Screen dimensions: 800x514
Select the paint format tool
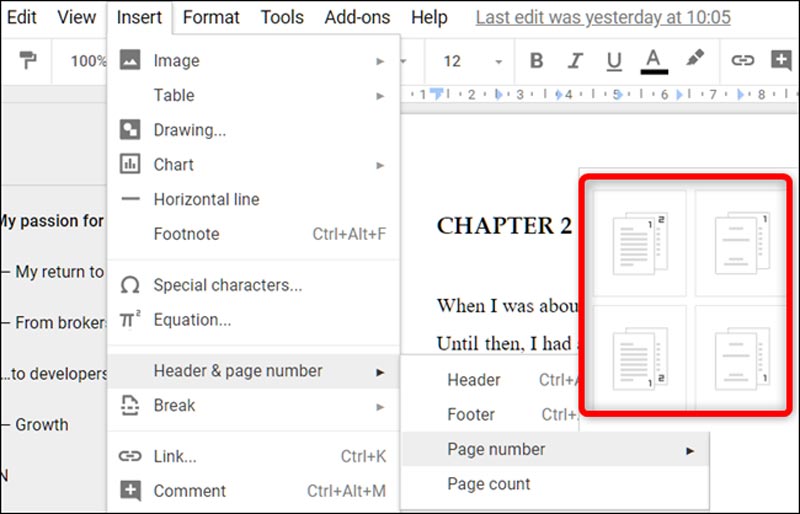pyautogui.click(x=28, y=61)
